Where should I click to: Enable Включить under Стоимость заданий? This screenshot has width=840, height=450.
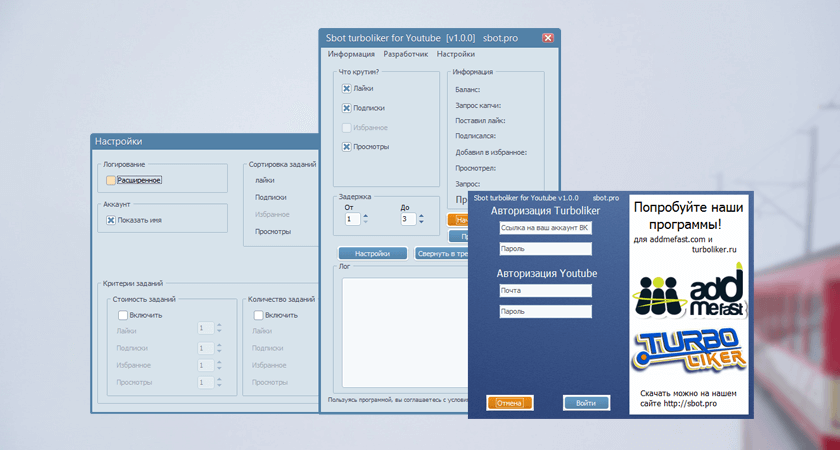coord(123,315)
